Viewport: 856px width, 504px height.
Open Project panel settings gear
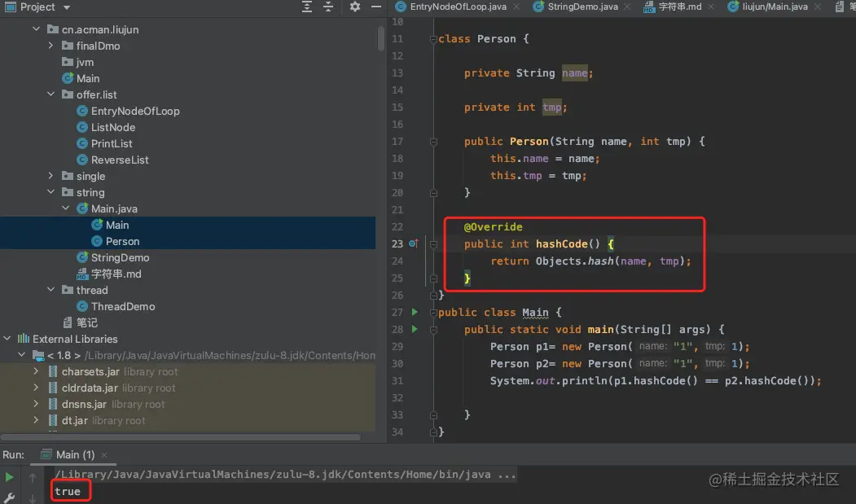pos(355,7)
